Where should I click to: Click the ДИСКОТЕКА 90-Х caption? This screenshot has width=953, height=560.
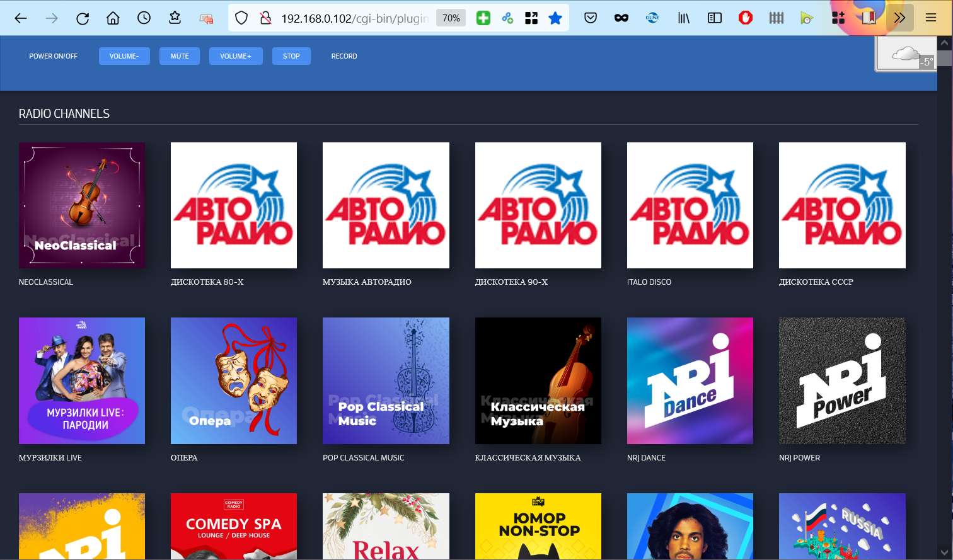(x=511, y=282)
